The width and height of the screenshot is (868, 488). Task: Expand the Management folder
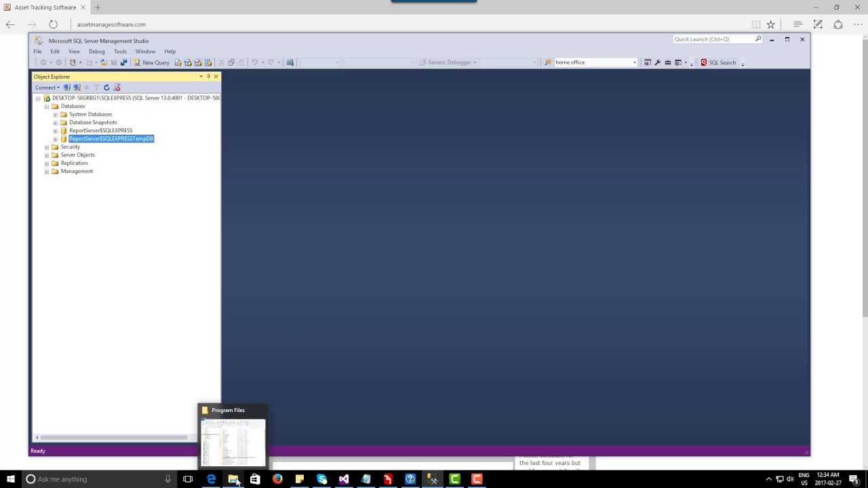[47, 171]
